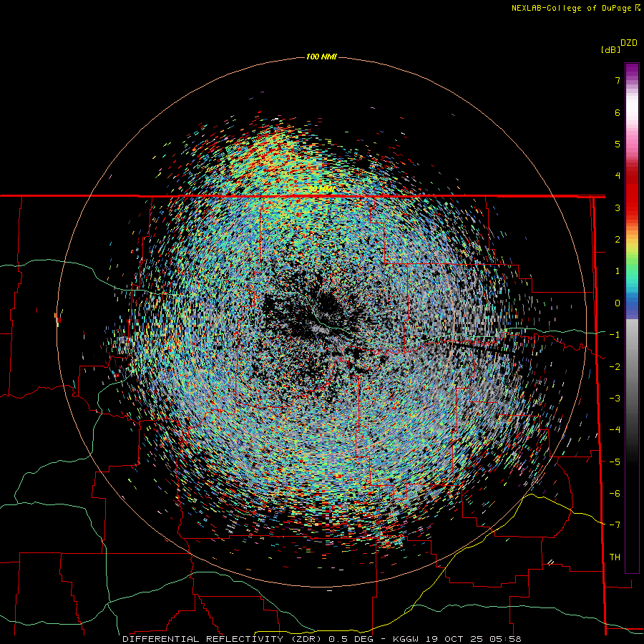Click the 7 dB tick label

(618, 80)
